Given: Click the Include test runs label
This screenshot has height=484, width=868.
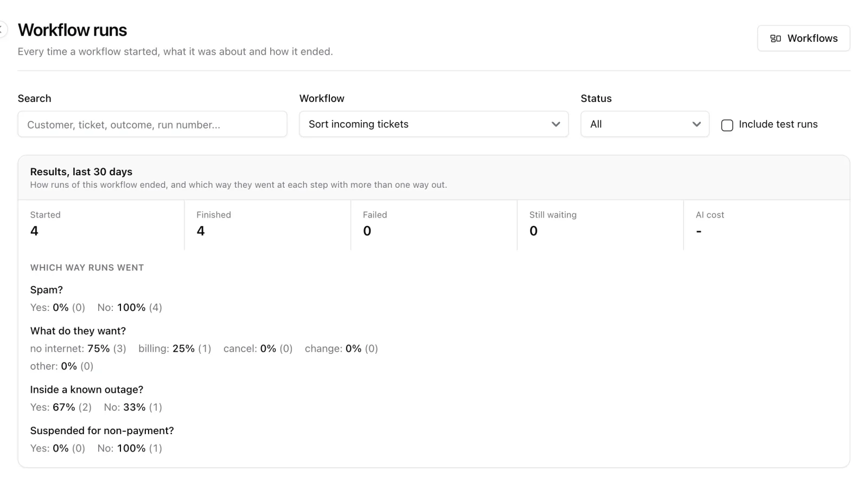Looking at the screenshot, I should (778, 124).
